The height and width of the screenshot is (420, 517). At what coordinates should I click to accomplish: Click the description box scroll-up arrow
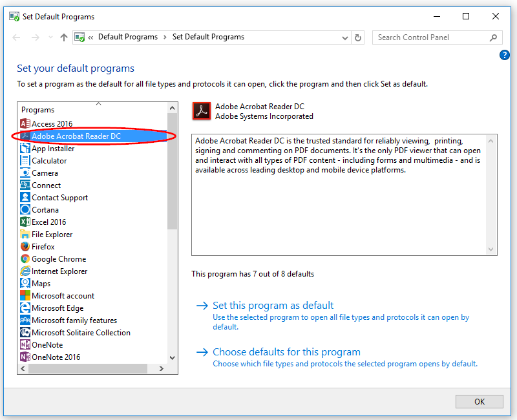point(491,141)
